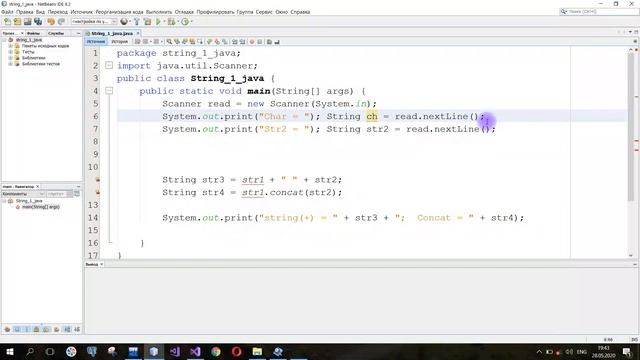
Task: Click the Previous Bookmark icon
Action: (209, 42)
